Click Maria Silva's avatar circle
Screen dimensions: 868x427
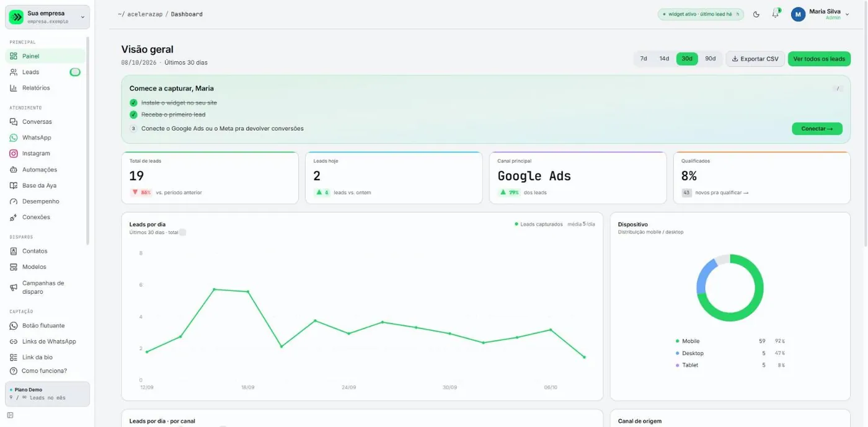click(x=798, y=14)
